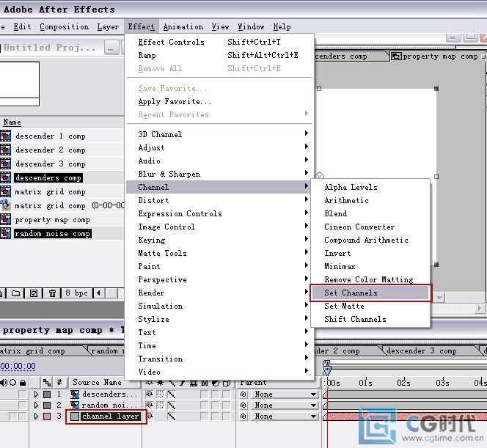Screen dimensions: 487x448
Task: Toggle shy switch for channel layer
Action: pos(150,416)
